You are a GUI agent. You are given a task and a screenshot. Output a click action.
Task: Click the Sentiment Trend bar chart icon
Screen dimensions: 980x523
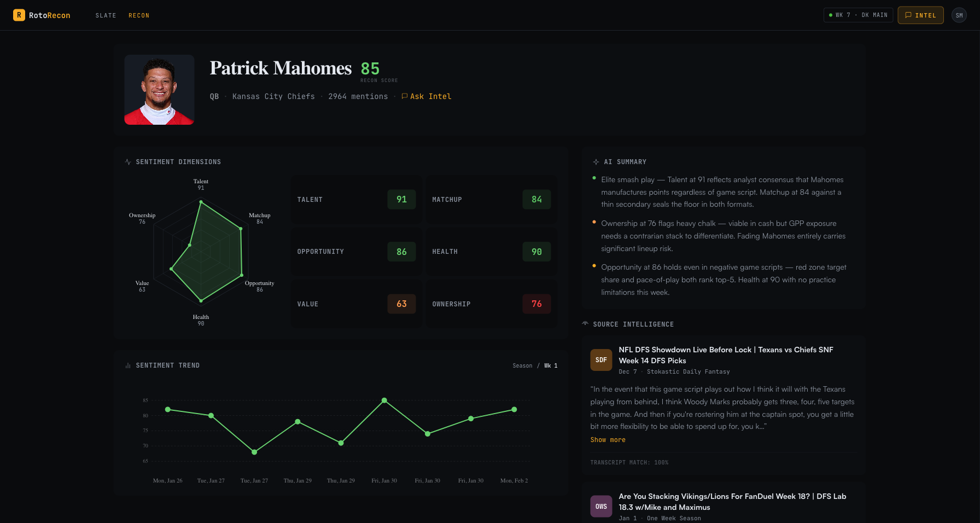pos(128,365)
